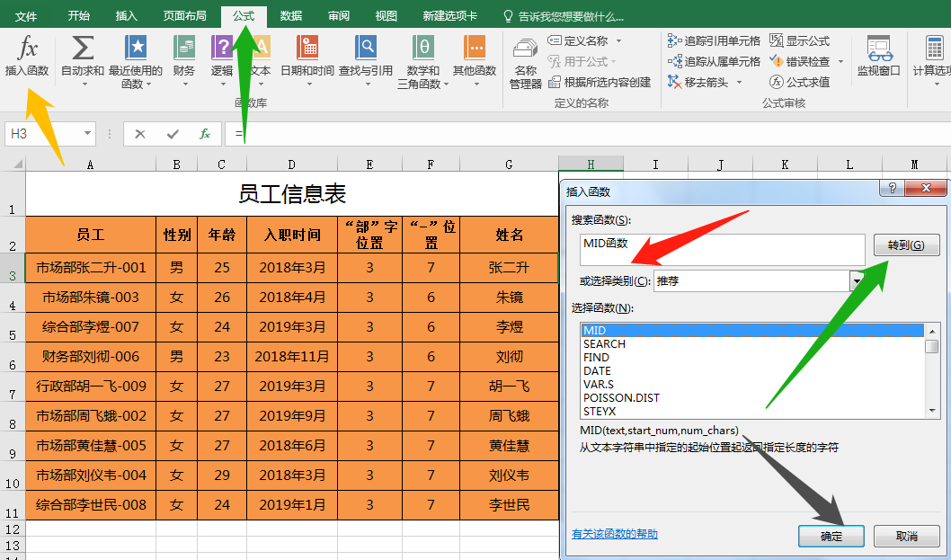Click the cancel X icon in formula bar

point(140,134)
